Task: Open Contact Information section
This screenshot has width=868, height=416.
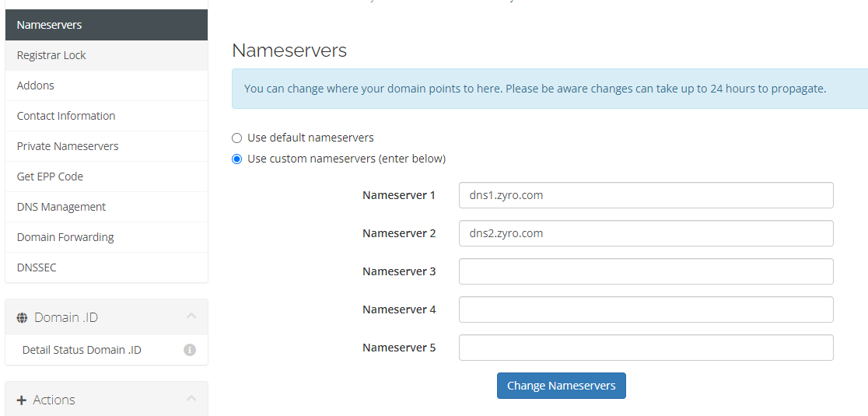Action: point(107,116)
